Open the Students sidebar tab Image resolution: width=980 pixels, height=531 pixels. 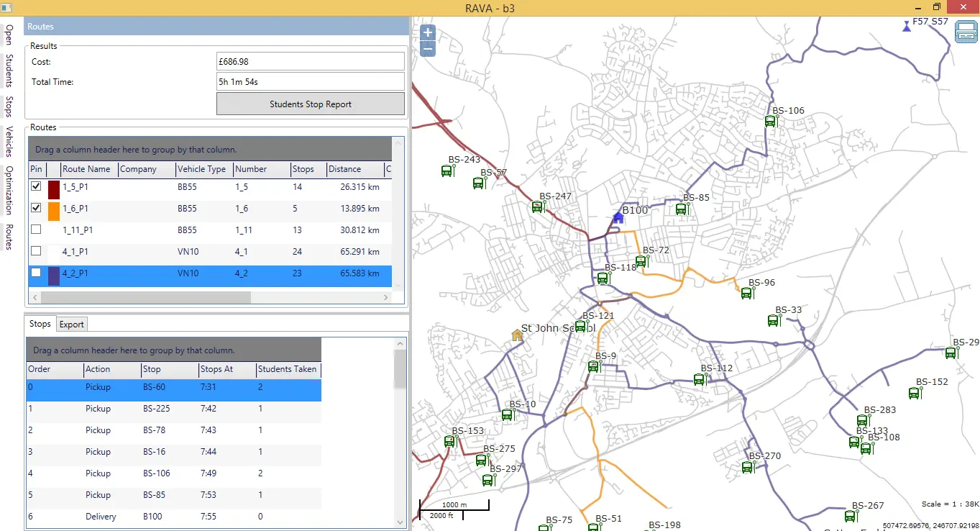point(9,71)
